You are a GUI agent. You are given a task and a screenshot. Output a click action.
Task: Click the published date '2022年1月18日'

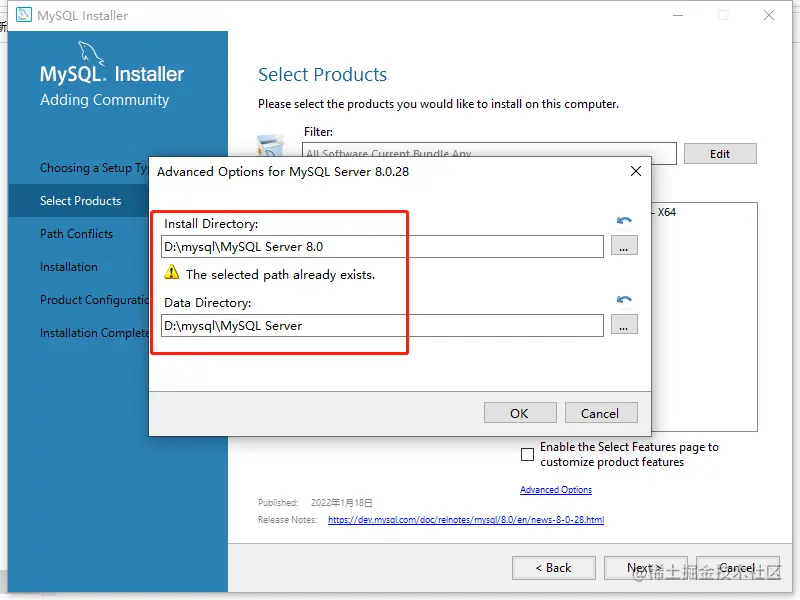pyautogui.click(x=342, y=503)
